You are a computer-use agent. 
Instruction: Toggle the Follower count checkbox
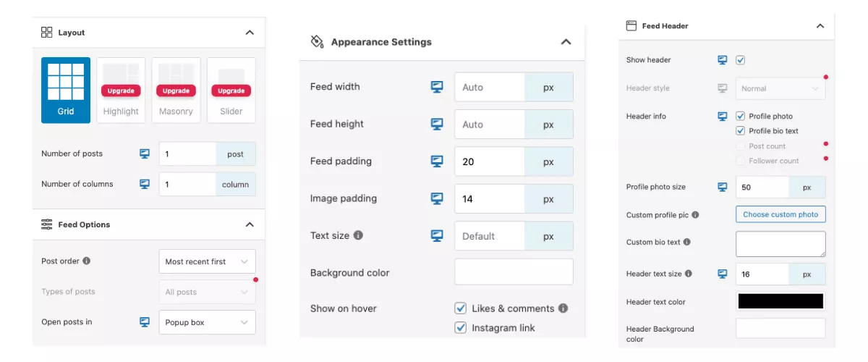tap(741, 161)
